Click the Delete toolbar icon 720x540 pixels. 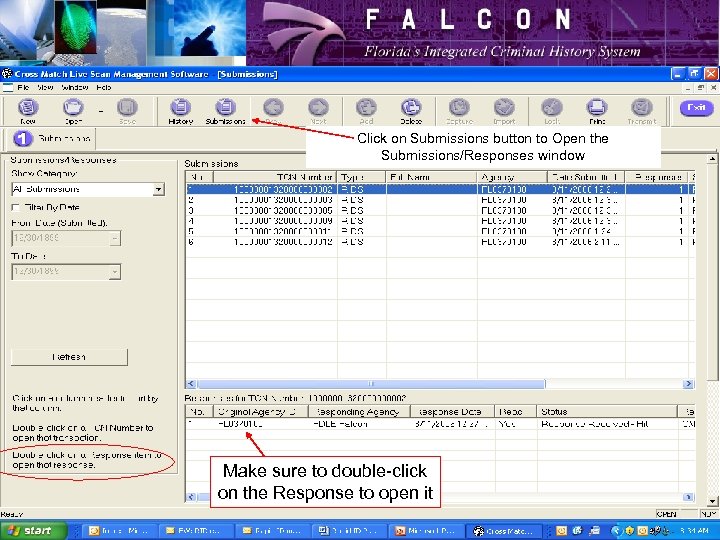point(411,111)
